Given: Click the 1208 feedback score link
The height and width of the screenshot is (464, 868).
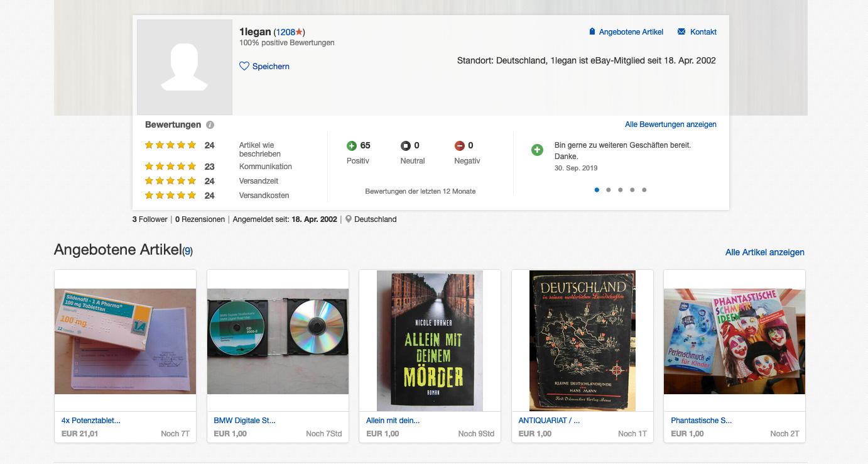Looking at the screenshot, I should point(286,32).
